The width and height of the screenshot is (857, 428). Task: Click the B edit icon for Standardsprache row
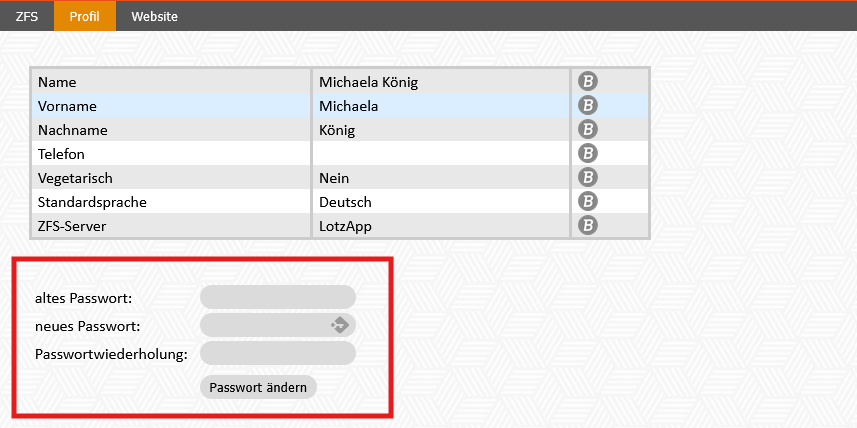click(588, 202)
